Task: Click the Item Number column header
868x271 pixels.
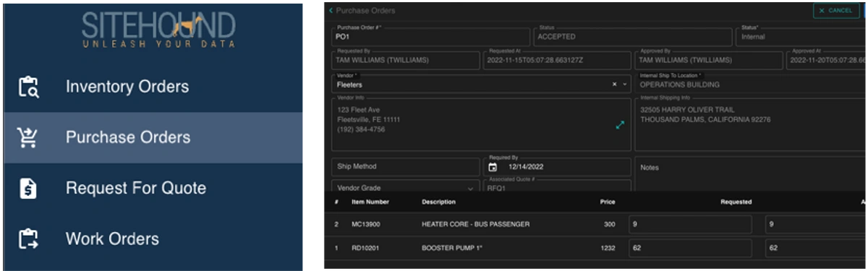Action: 370,202
